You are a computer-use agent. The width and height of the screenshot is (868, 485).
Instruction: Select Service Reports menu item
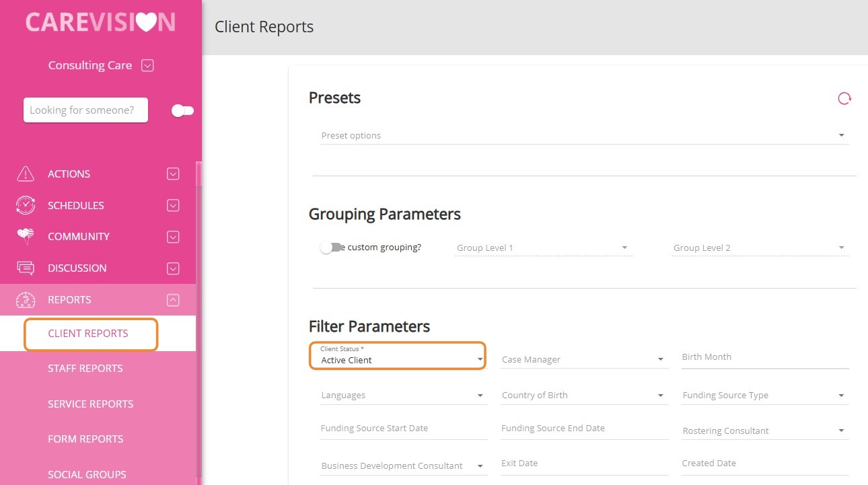click(x=90, y=404)
